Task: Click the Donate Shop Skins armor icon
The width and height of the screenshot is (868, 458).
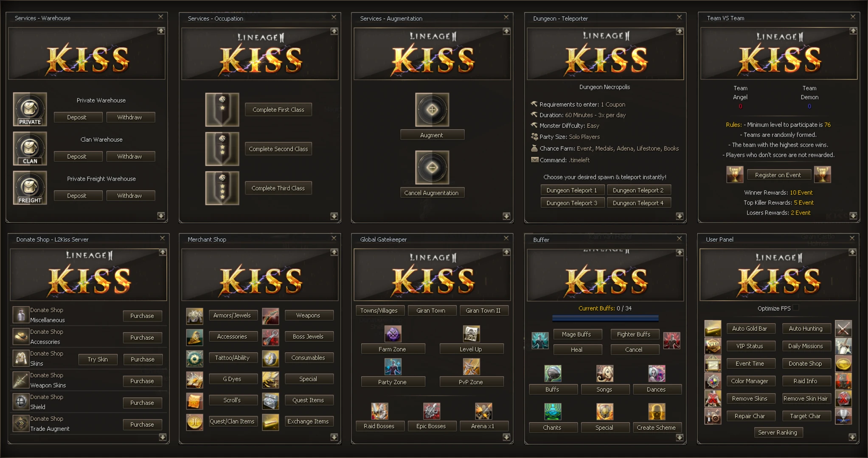Action: coord(20,358)
